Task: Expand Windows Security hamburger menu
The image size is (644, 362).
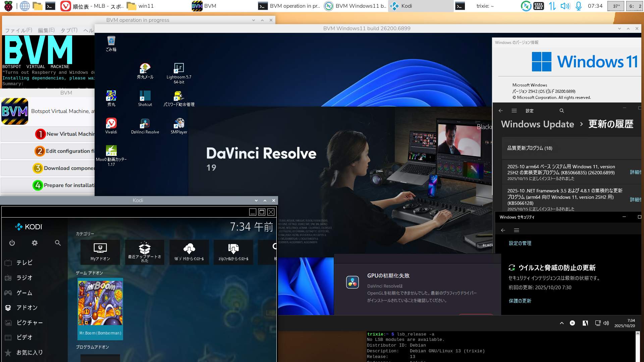Action: (517, 230)
